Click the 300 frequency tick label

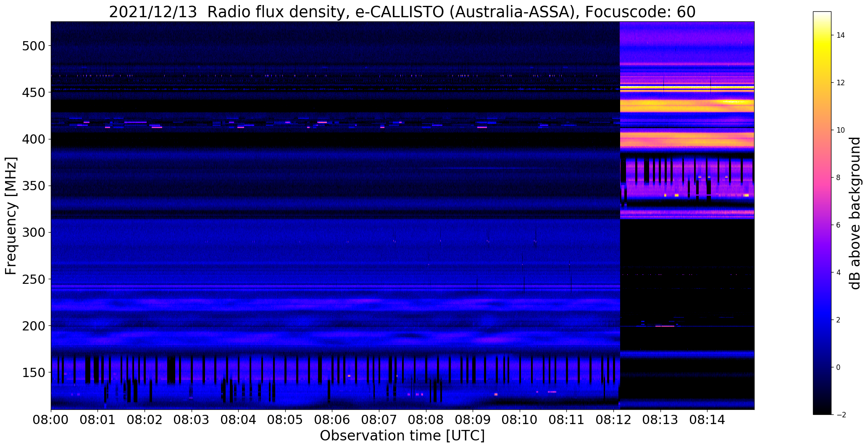(33, 232)
